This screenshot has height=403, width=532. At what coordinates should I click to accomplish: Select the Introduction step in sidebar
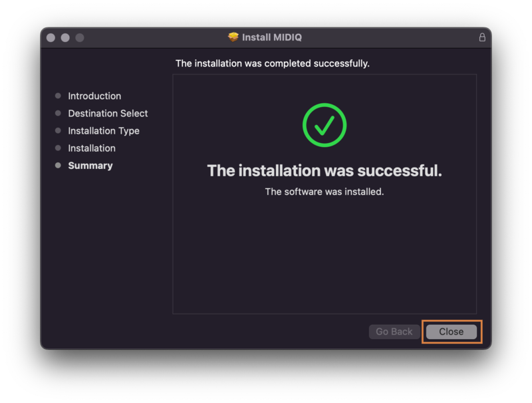coord(94,96)
